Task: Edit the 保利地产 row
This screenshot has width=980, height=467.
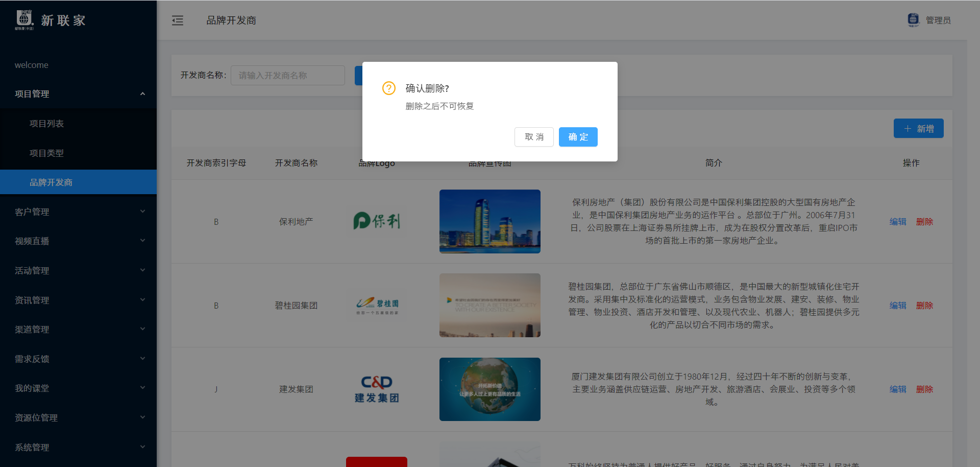Action: tap(898, 222)
